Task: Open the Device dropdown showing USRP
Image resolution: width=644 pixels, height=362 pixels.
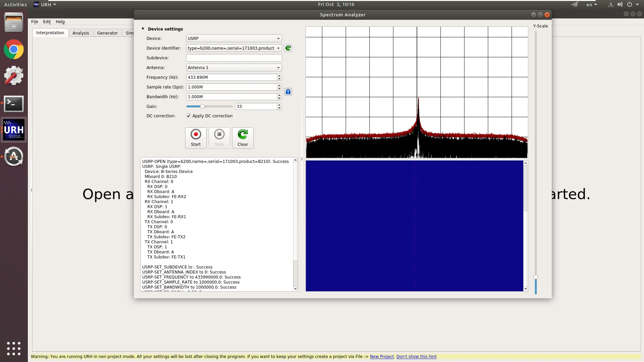Action: 234,39
